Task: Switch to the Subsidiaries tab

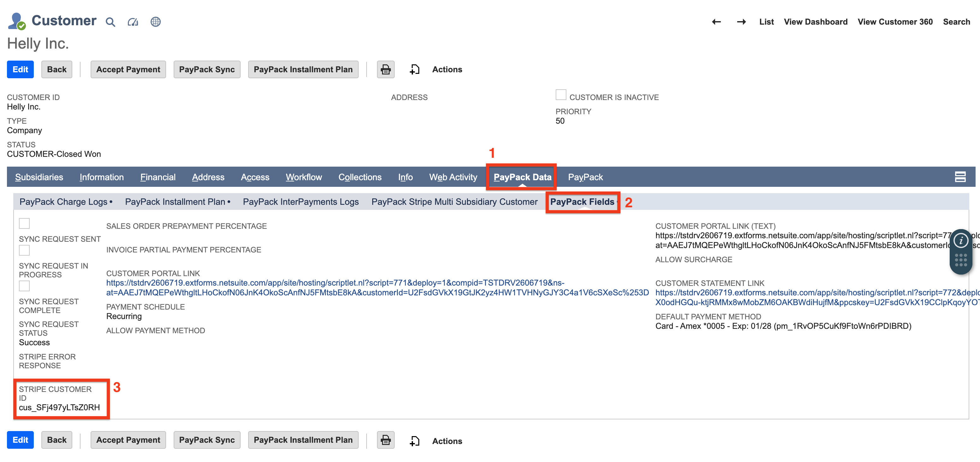Action: point(39,177)
